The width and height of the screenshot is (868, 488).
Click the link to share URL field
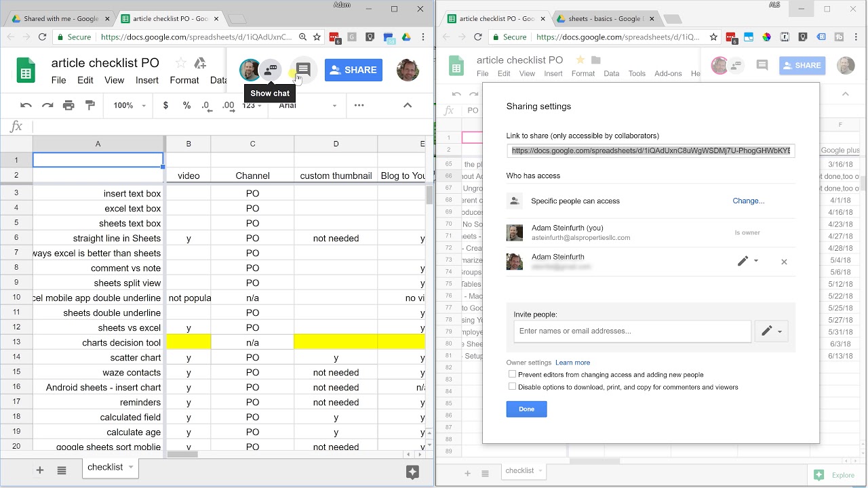coord(650,150)
